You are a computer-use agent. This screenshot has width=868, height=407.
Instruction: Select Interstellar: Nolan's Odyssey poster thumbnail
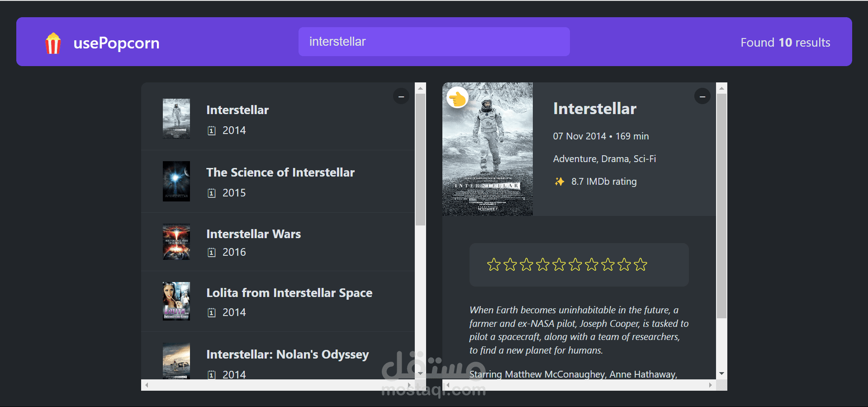(x=176, y=361)
